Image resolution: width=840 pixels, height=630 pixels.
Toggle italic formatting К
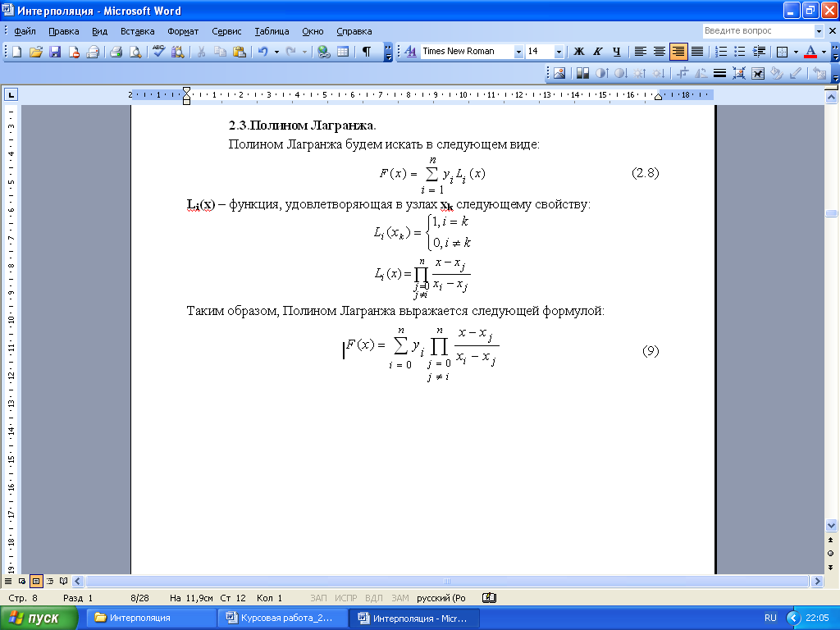click(598, 52)
